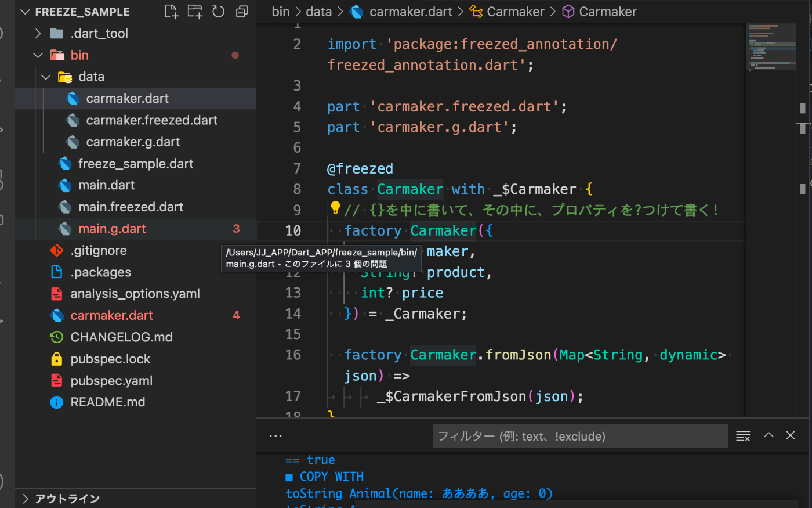Click the git icon beside .gitignore
The height and width of the screenshot is (508, 812).
[x=57, y=250]
